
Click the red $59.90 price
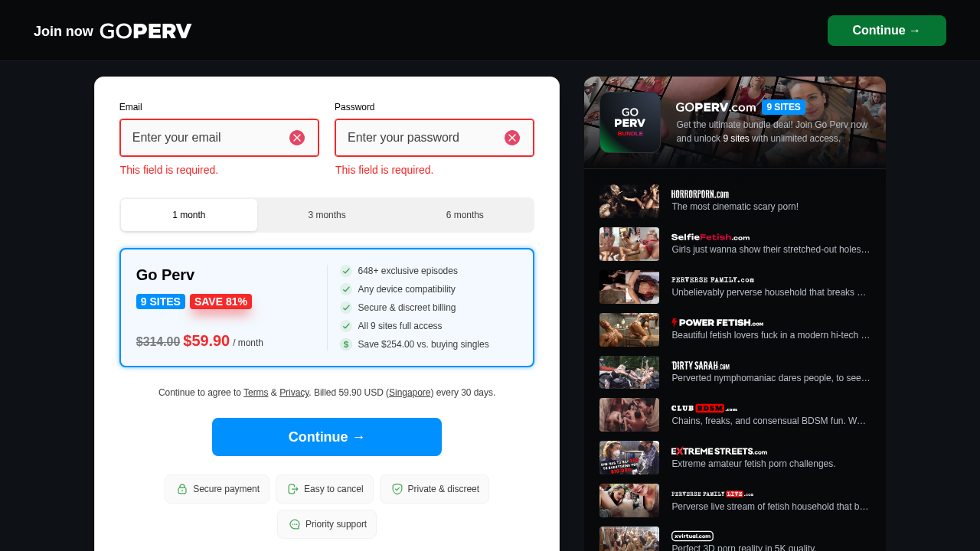coord(207,341)
